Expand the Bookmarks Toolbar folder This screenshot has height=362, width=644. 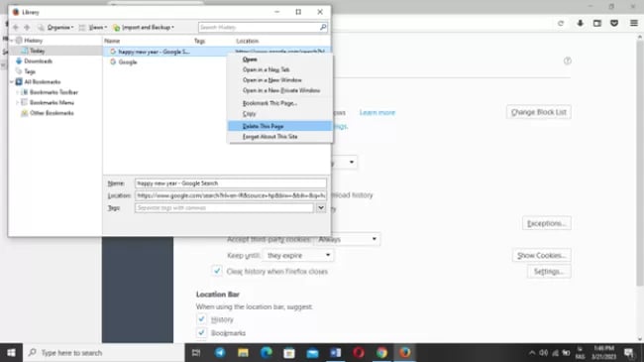click(17, 92)
